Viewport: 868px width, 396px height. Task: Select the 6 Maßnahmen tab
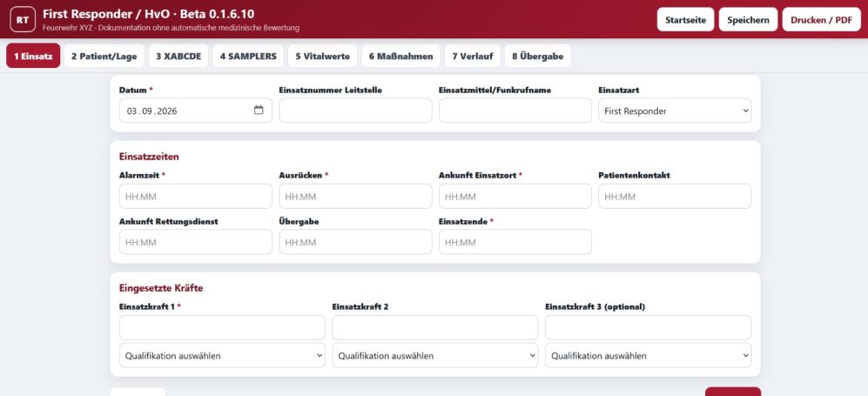tap(400, 56)
